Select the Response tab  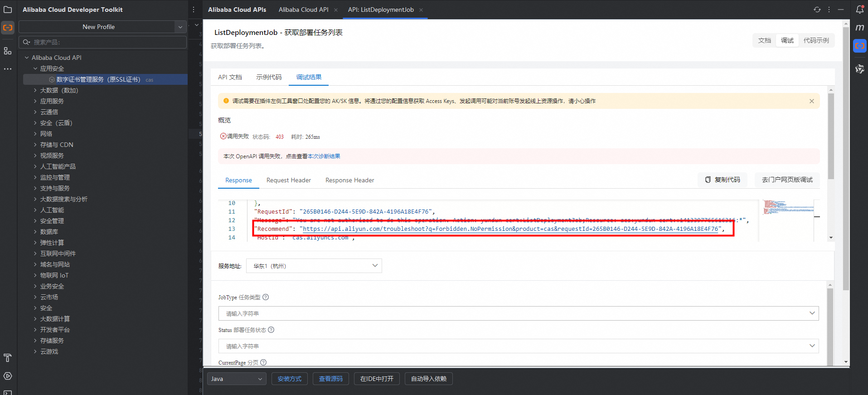238,180
